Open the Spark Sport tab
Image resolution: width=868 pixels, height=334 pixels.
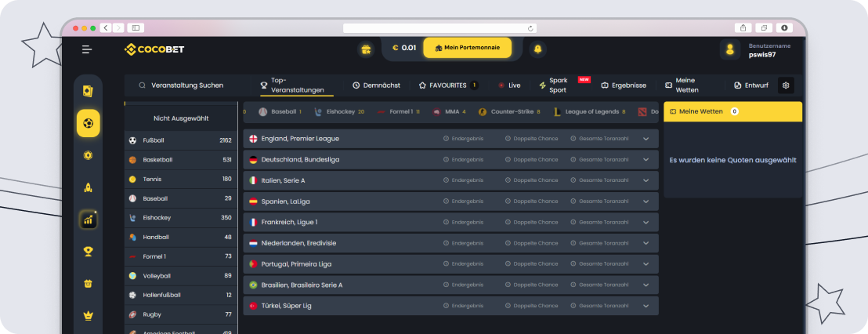(x=565, y=85)
